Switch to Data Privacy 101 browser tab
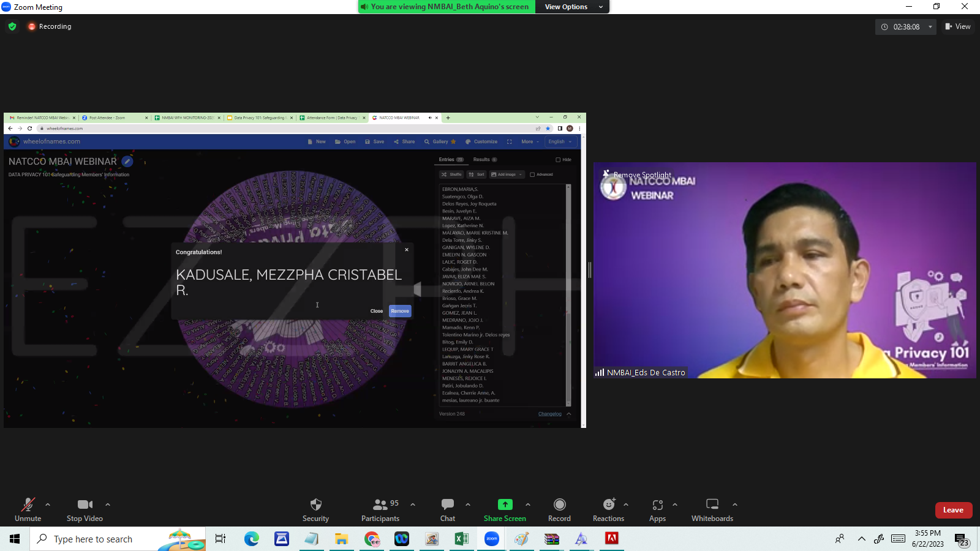 (260, 118)
